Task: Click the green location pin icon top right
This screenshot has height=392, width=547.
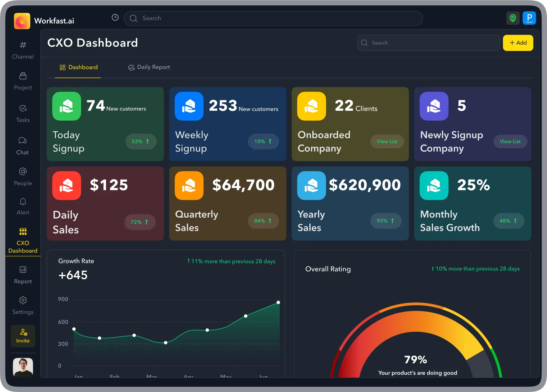Action: [513, 18]
